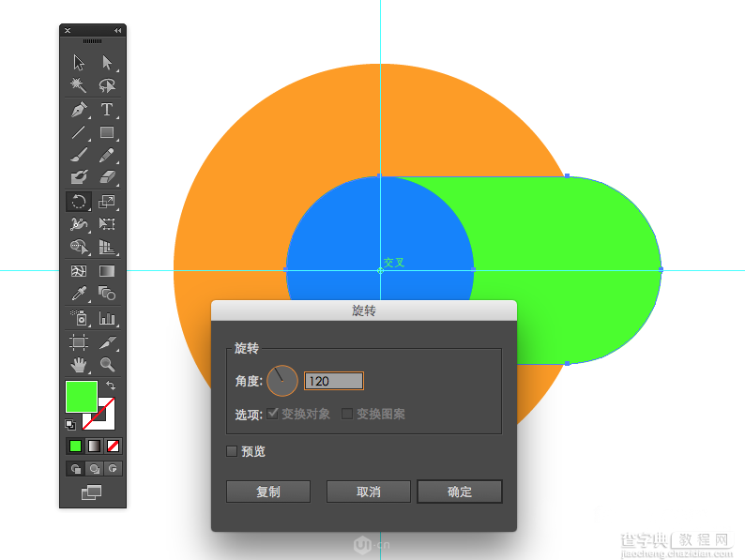This screenshot has height=560, width=745.
Task: Select the Line Segment tool
Action: click(79, 132)
